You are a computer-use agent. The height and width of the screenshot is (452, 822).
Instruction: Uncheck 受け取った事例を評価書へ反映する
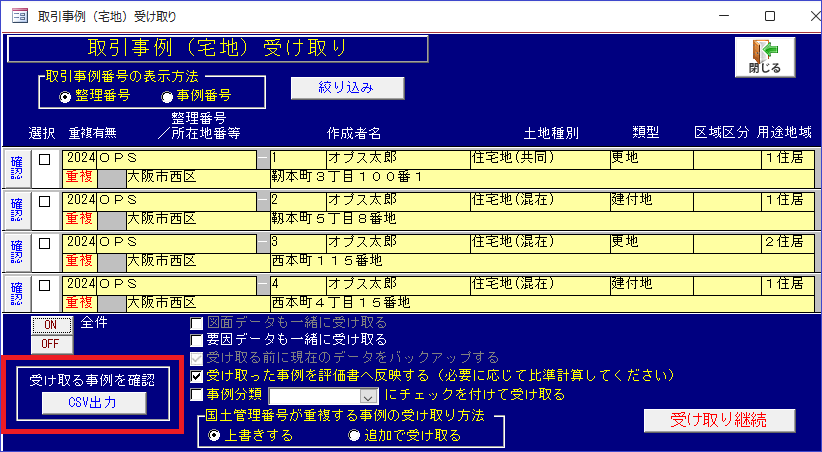click(198, 376)
